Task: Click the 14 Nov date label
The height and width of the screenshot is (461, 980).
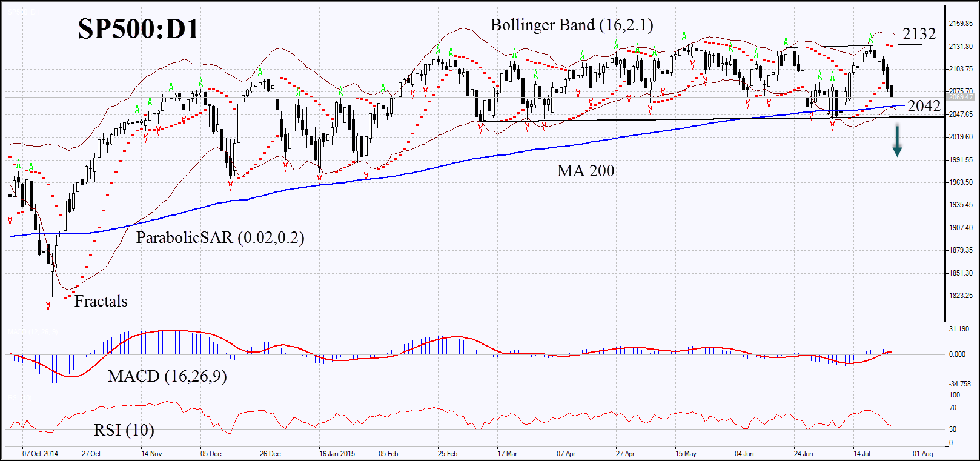Action: pos(151,454)
